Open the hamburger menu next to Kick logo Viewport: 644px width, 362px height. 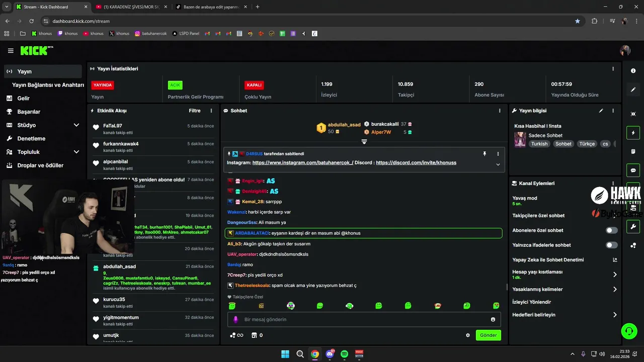[11, 51]
